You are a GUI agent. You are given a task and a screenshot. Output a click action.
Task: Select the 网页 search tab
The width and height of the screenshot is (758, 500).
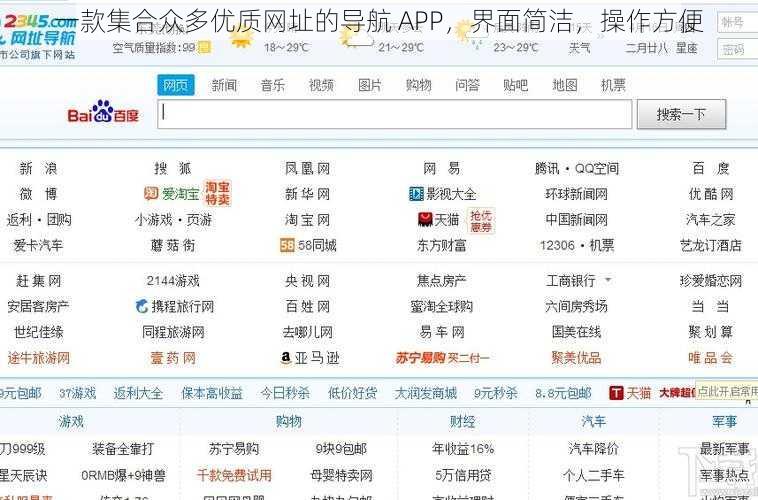(175, 85)
